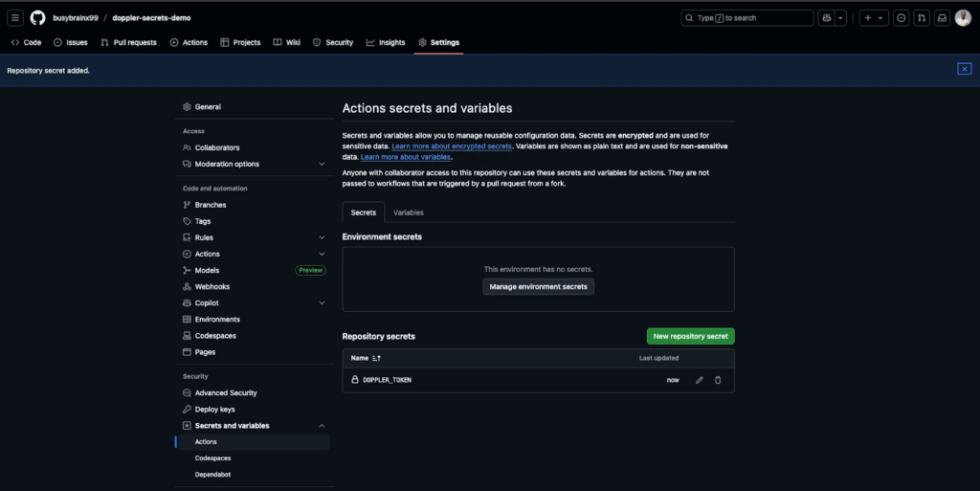
Task: Open the create new plus dropdown
Action: coord(873,18)
